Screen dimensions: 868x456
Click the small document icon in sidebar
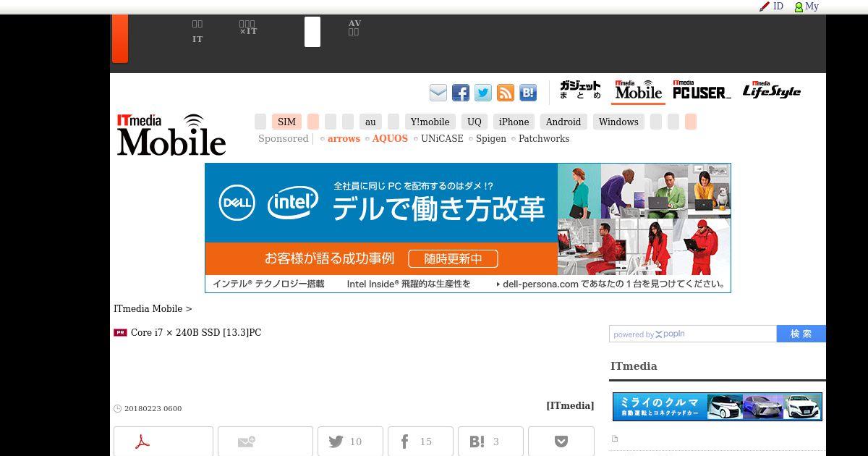pos(615,439)
